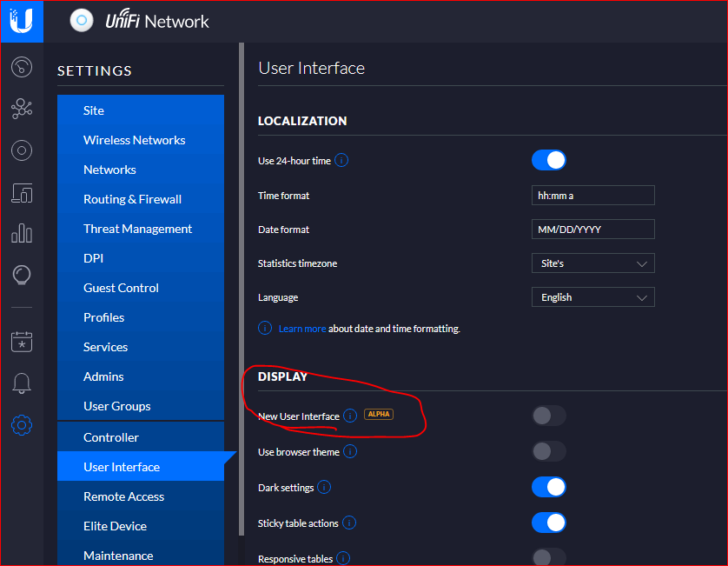Open Guest Control settings
This screenshot has width=728, height=566.
(x=141, y=288)
